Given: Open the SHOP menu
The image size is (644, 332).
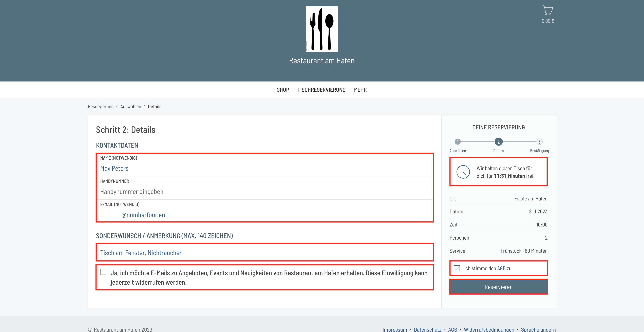Looking at the screenshot, I should click(283, 90).
